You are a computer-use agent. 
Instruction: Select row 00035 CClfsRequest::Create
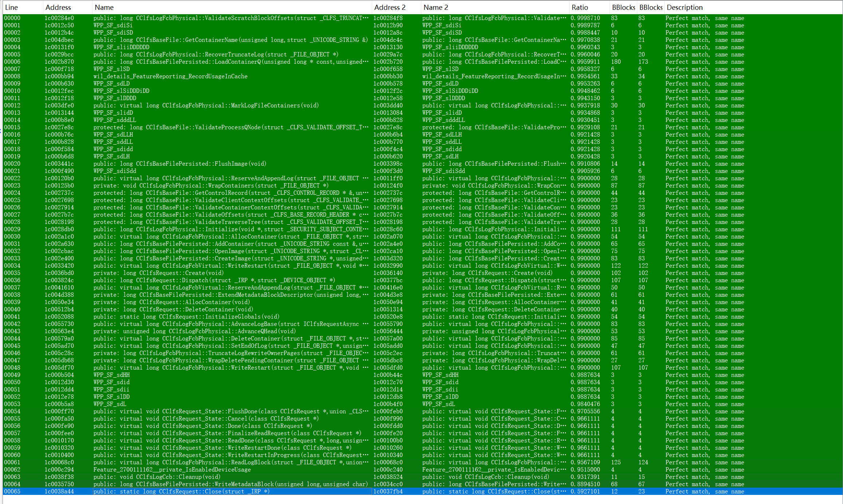[158, 273]
